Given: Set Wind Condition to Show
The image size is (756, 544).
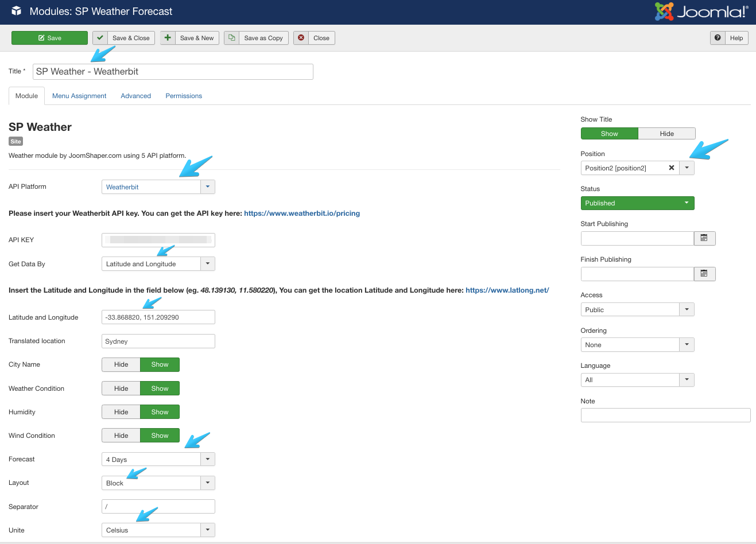Looking at the screenshot, I should tap(160, 436).
